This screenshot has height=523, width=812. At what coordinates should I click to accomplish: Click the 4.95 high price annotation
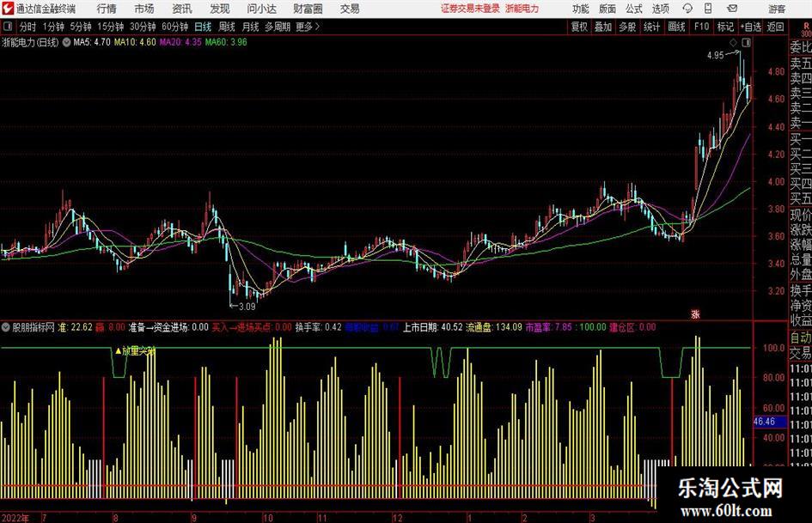(x=715, y=56)
